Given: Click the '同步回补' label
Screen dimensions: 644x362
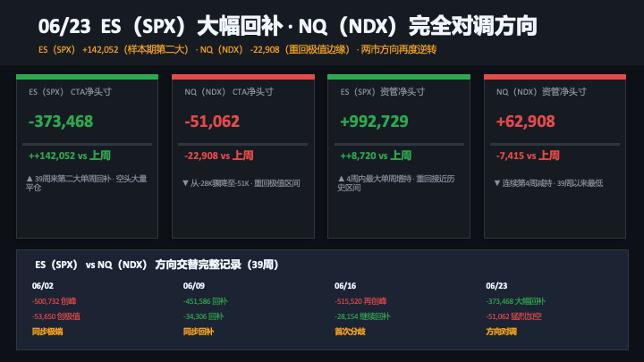Looking at the screenshot, I should click(x=199, y=332).
